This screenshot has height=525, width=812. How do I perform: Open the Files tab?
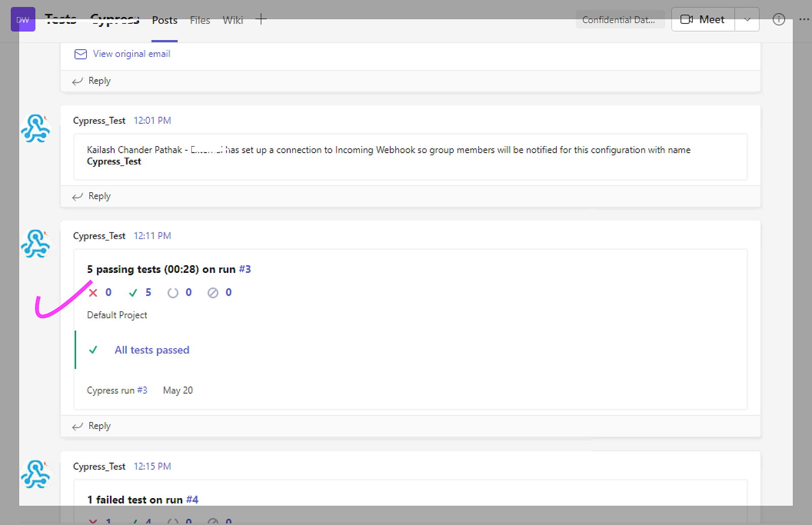pos(200,20)
